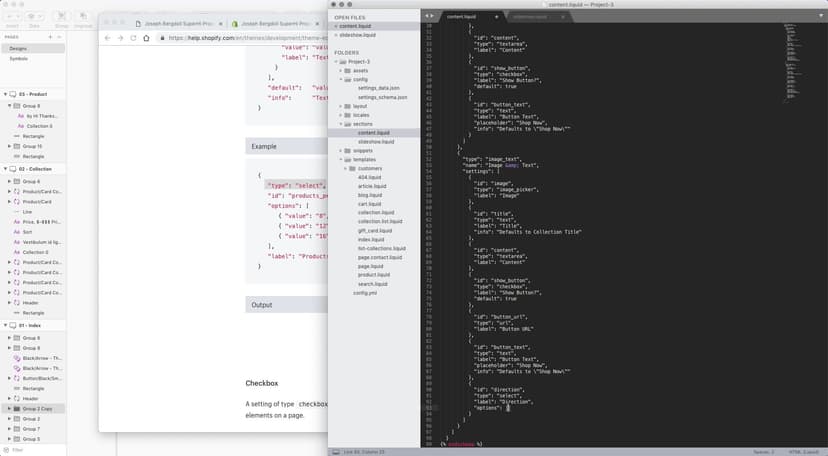Switch to the second Shopify browser tab

tap(275, 22)
